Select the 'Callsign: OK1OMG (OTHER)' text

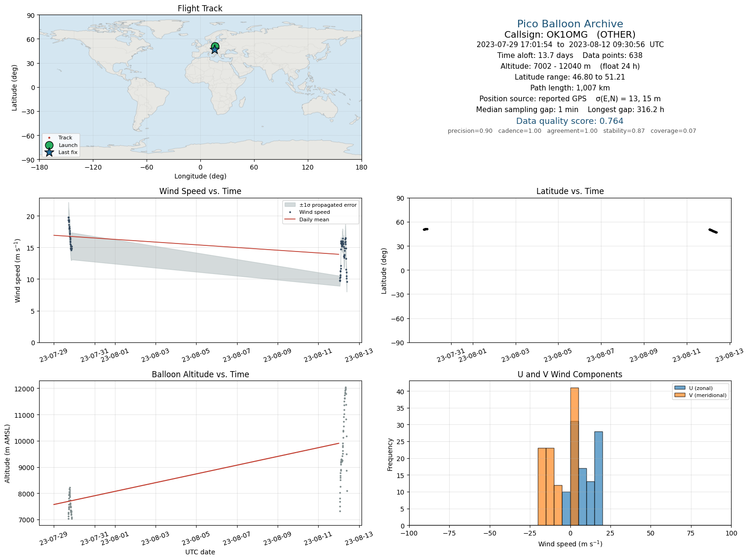[570, 35]
